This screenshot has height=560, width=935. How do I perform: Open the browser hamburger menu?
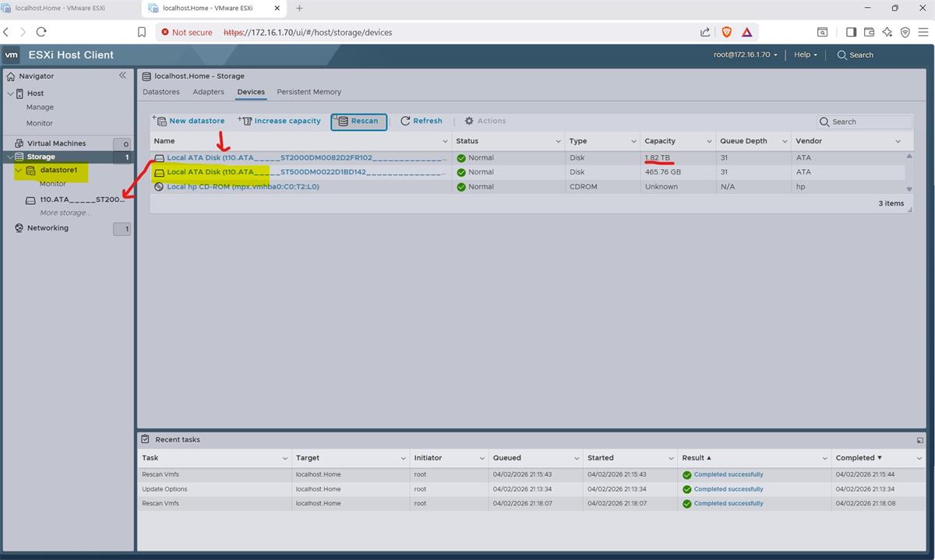point(923,32)
